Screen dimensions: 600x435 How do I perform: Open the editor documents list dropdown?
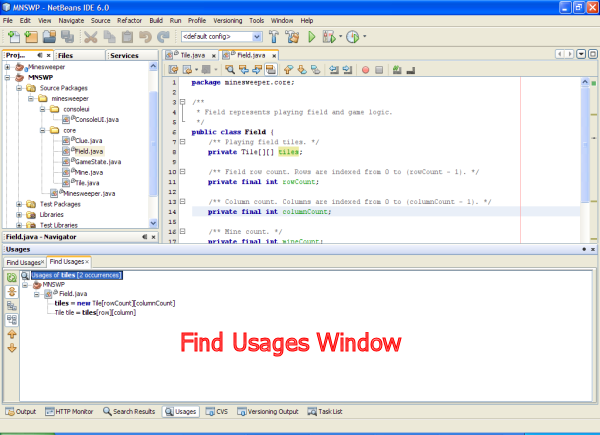pyautogui.click(x=581, y=54)
